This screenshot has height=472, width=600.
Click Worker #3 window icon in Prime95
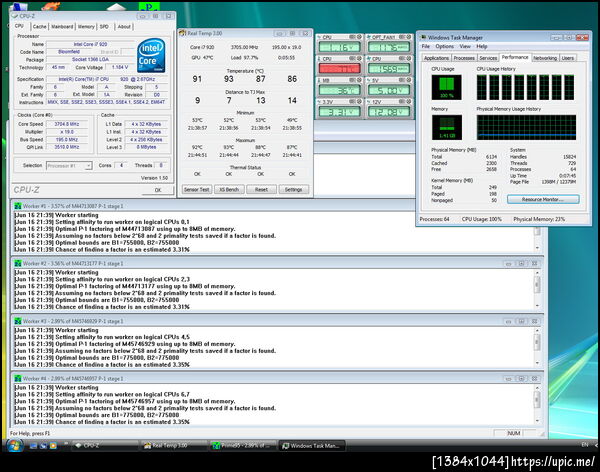(x=18, y=321)
